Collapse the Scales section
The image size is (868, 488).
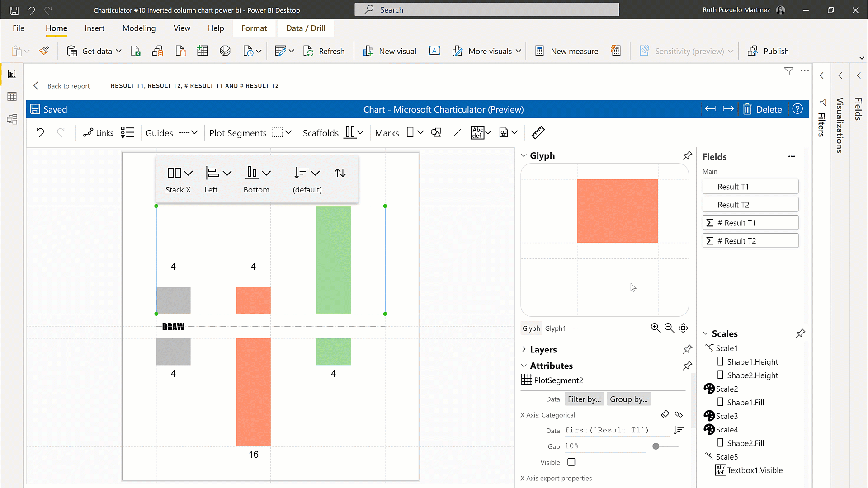(706, 333)
